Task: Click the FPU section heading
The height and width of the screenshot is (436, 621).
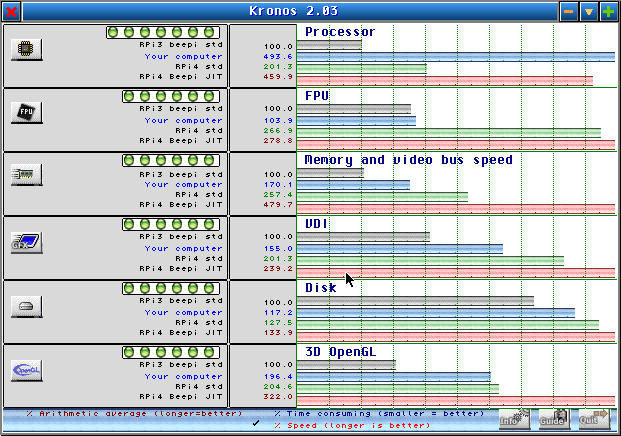Action: pyautogui.click(x=317, y=96)
